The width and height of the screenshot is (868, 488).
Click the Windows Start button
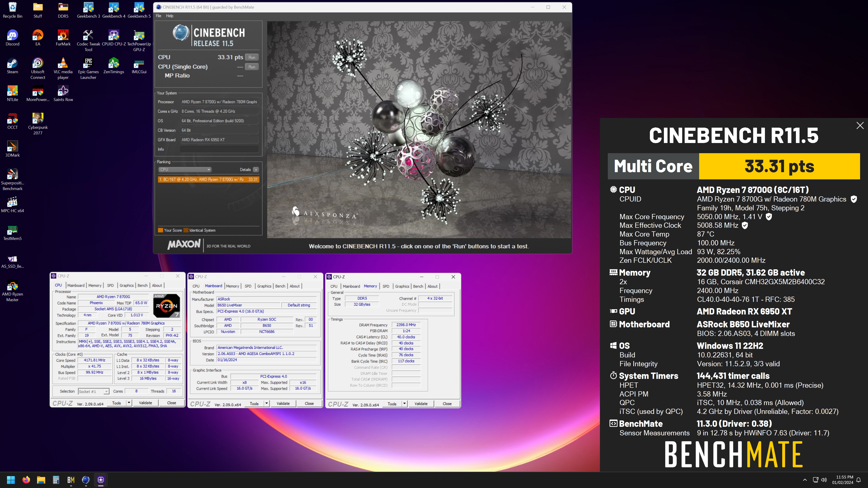(11, 480)
